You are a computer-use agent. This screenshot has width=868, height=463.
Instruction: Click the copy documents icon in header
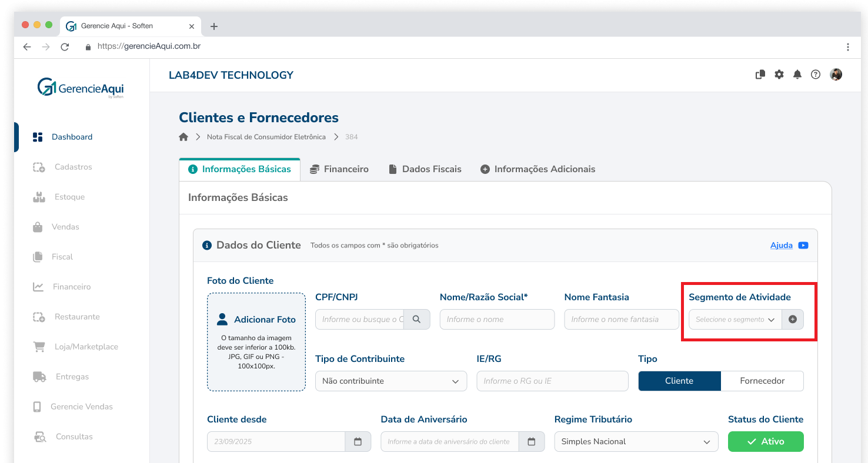(x=760, y=75)
